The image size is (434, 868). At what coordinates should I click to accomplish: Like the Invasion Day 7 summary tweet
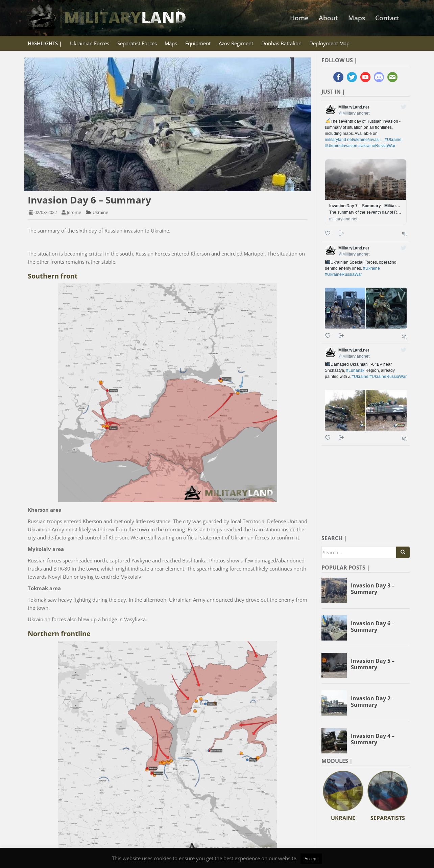[328, 233]
